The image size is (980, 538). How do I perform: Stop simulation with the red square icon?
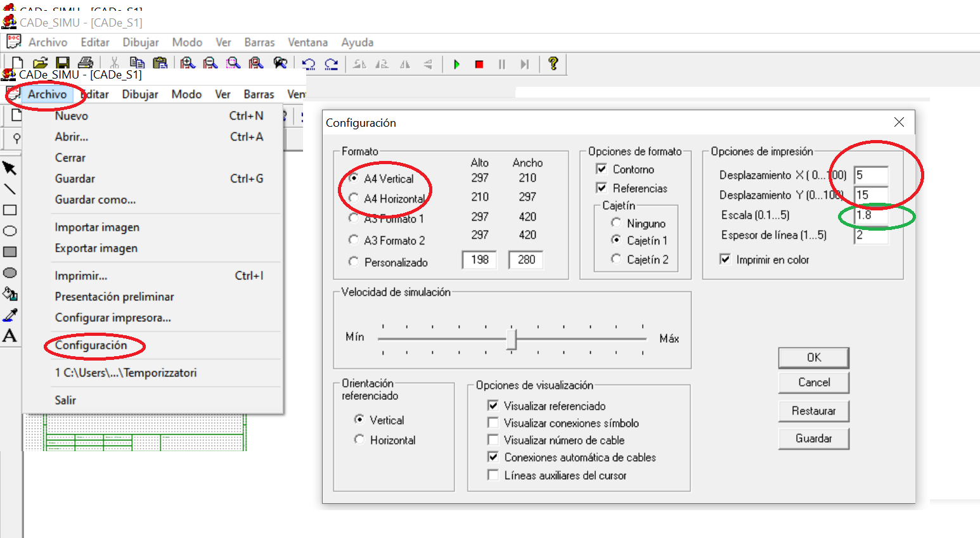coord(479,64)
